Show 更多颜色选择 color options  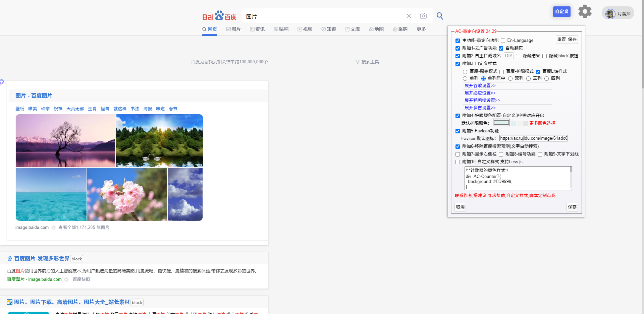tap(542, 123)
